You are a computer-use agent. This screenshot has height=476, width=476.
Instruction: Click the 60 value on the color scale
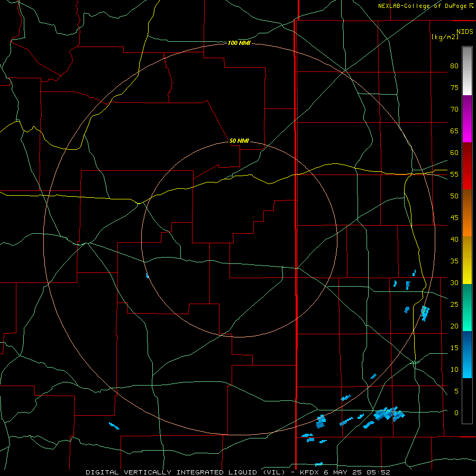click(454, 153)
